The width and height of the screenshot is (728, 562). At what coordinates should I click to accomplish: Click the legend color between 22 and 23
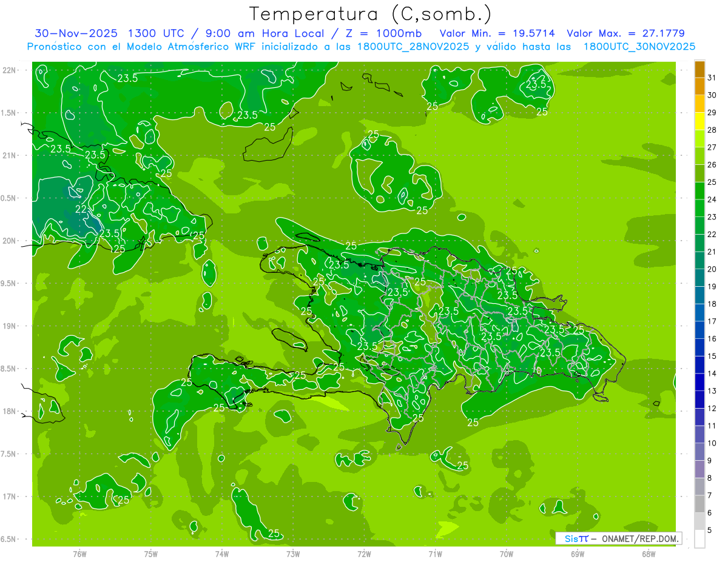(699, 226)
